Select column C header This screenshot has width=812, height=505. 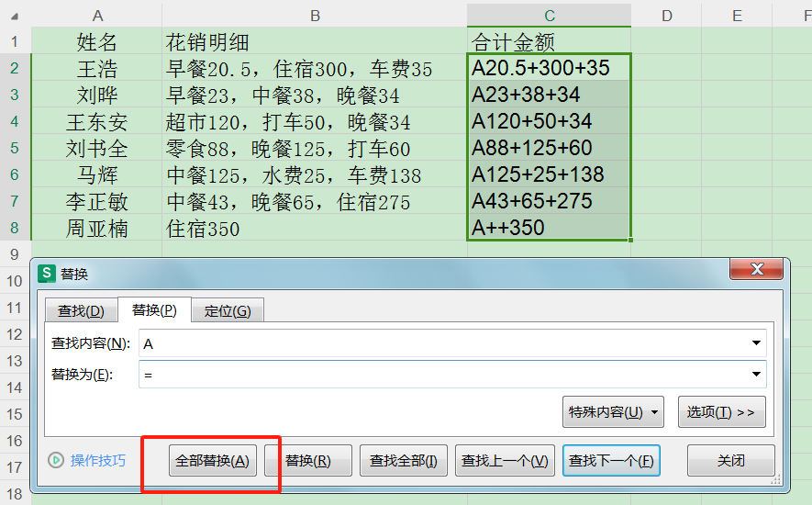(549, 16)
